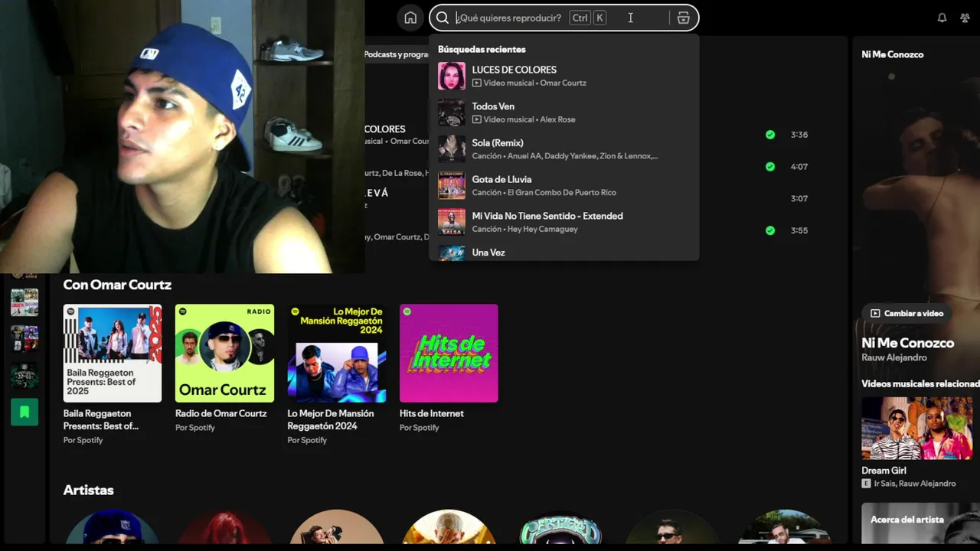Open first playlist collage in left sidebar
Viewport: 980px width, 551px height.
[x=24, y=302]
